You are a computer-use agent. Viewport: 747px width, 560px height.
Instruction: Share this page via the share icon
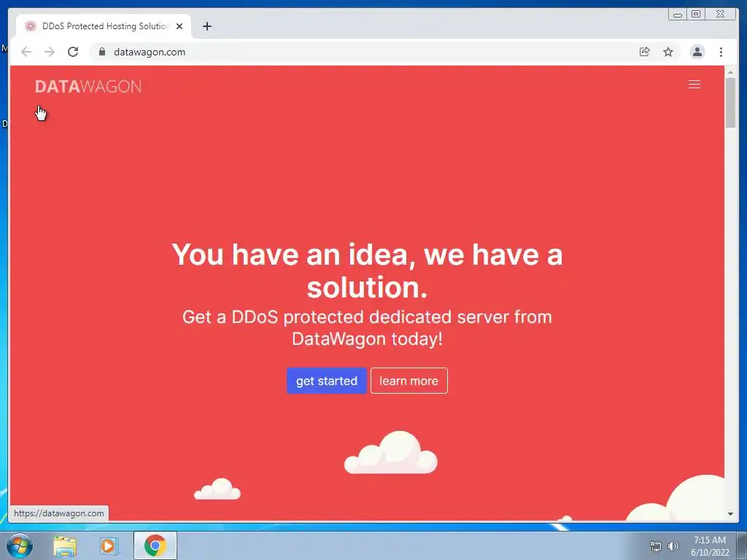pyautogui.click(x=644, y=52)
